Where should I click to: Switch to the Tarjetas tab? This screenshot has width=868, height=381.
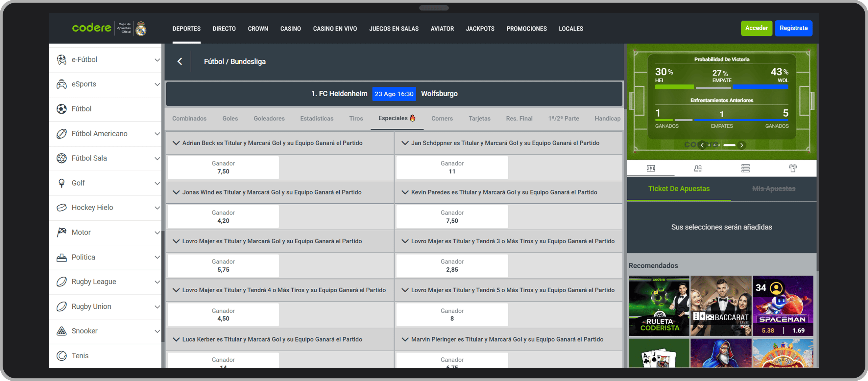tap(479, 119)
